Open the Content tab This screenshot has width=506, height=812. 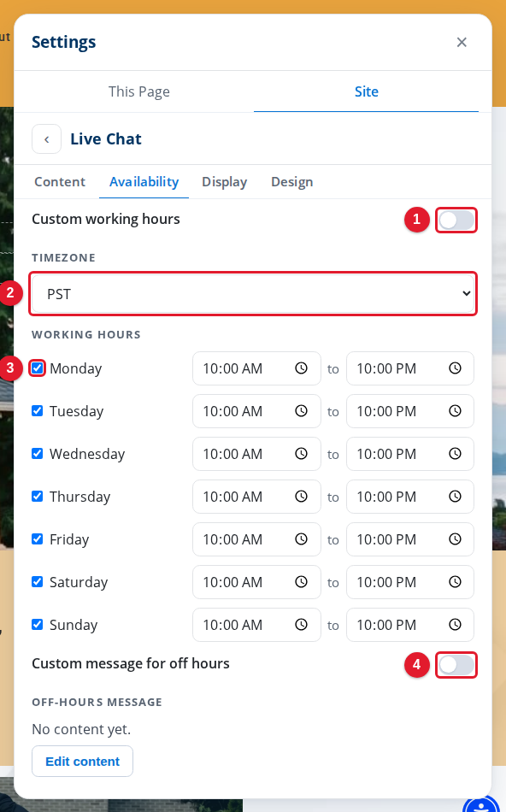tap(60, 182)
